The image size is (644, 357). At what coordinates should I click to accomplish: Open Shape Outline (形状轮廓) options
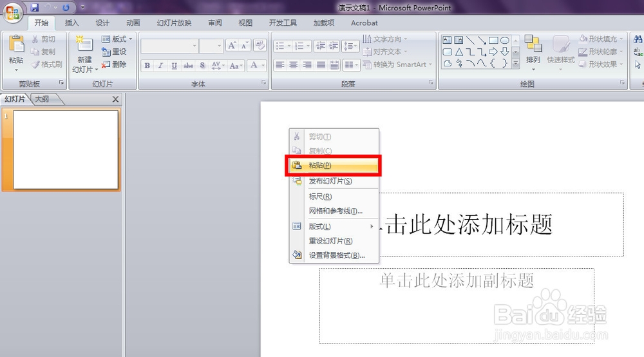tap(601, 52)
